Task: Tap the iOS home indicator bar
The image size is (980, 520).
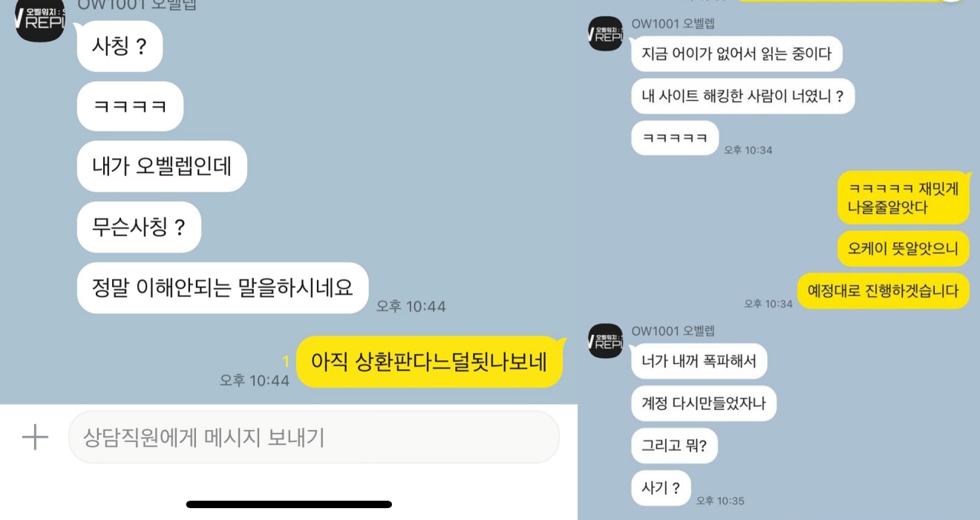Action: coord(289,504)
